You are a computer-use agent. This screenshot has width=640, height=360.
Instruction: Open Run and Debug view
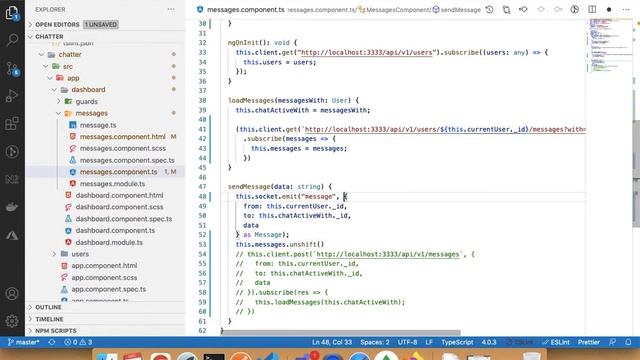click(12, 96)
